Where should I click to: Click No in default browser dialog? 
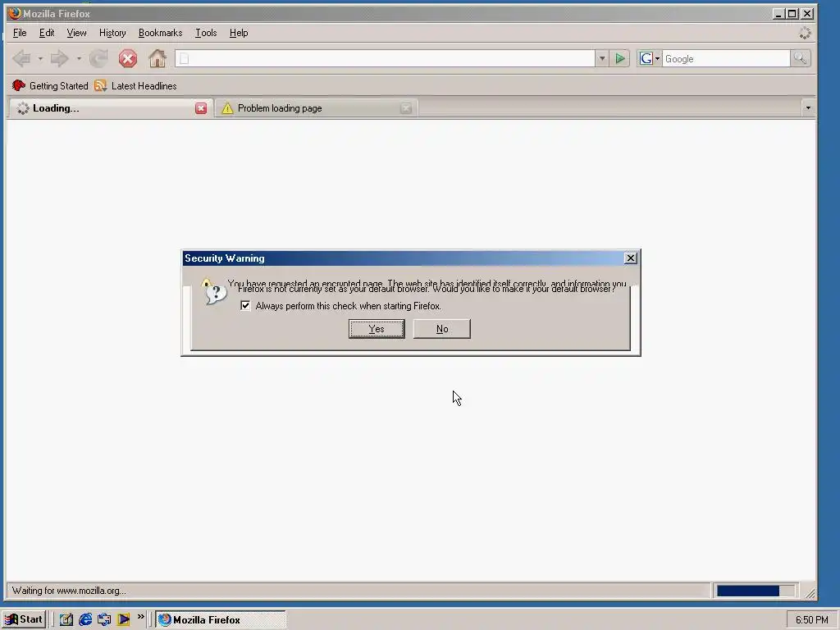pyautogui.click(x=442, y=328)
